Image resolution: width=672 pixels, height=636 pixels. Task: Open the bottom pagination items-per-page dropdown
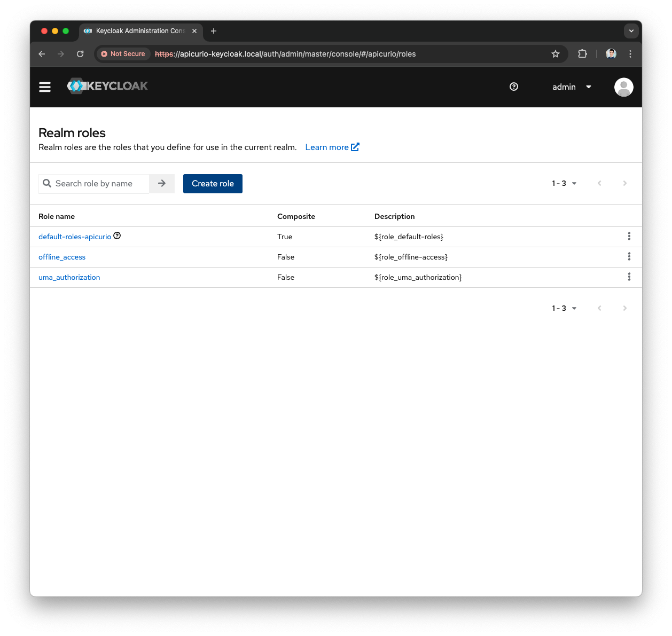pyautogui.click(x=564, y=308)
